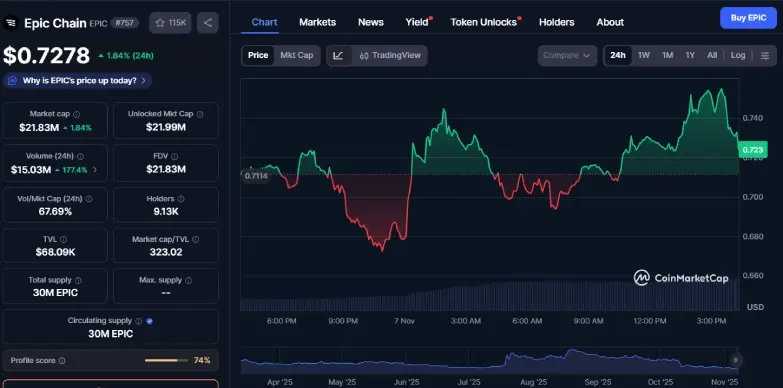Open the Holders tab
Screen dimensions: 783x388
(x=556, y=22)
